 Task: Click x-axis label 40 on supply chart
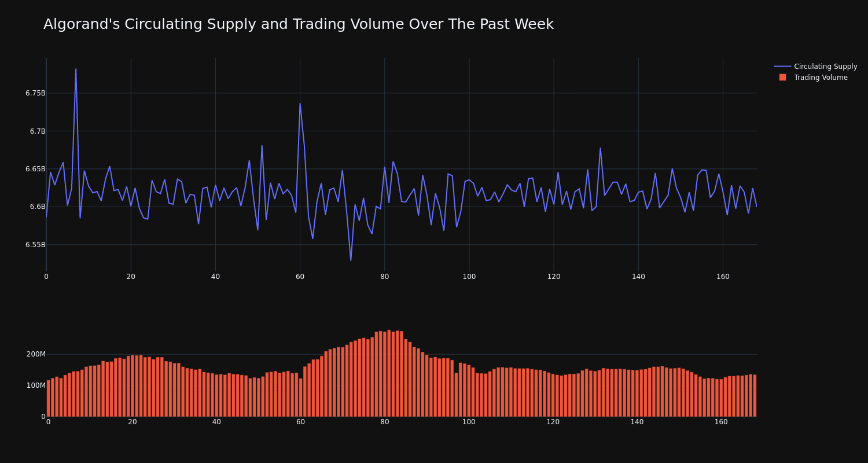pyautogui.click(x=215, y=277)
